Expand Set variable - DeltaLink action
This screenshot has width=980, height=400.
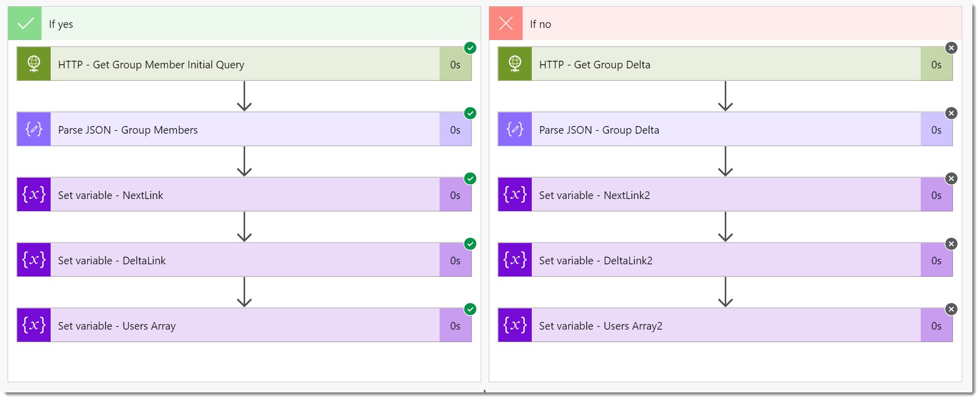(x=244, y=260)
